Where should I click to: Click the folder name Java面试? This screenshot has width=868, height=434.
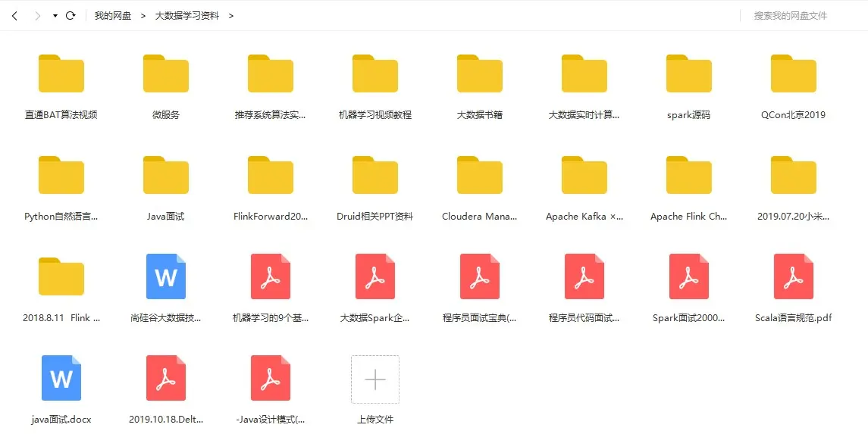tap(165, 217)
